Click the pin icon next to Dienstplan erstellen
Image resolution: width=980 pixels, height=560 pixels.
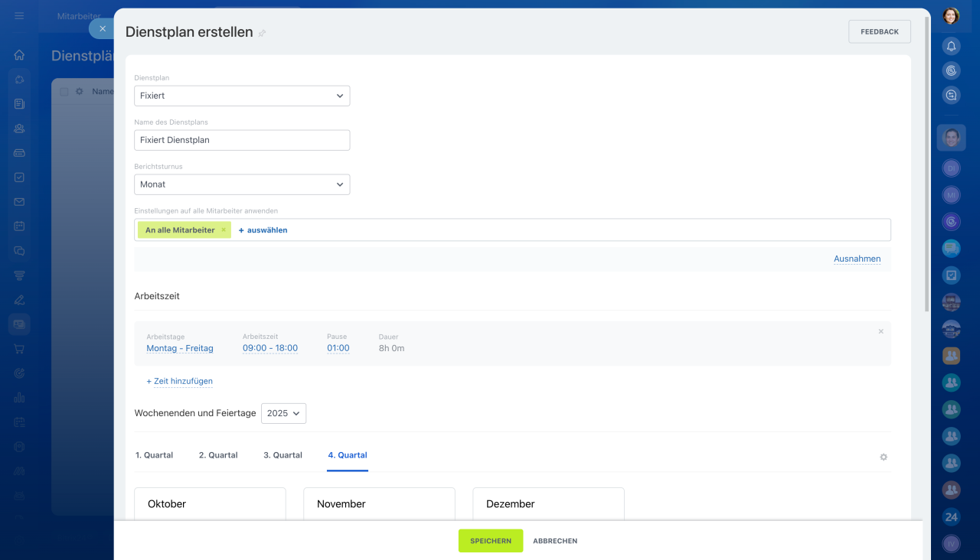click(x=262, y=33)
